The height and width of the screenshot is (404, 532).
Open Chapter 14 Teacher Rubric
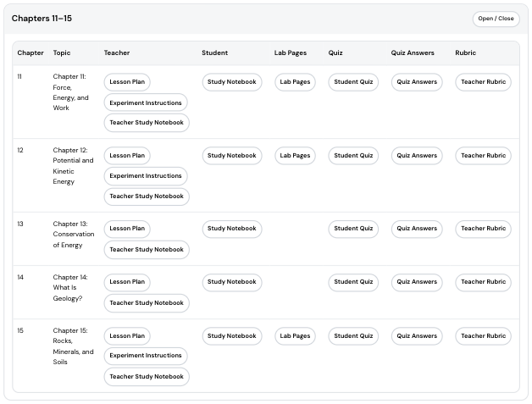tap(483, 282)
